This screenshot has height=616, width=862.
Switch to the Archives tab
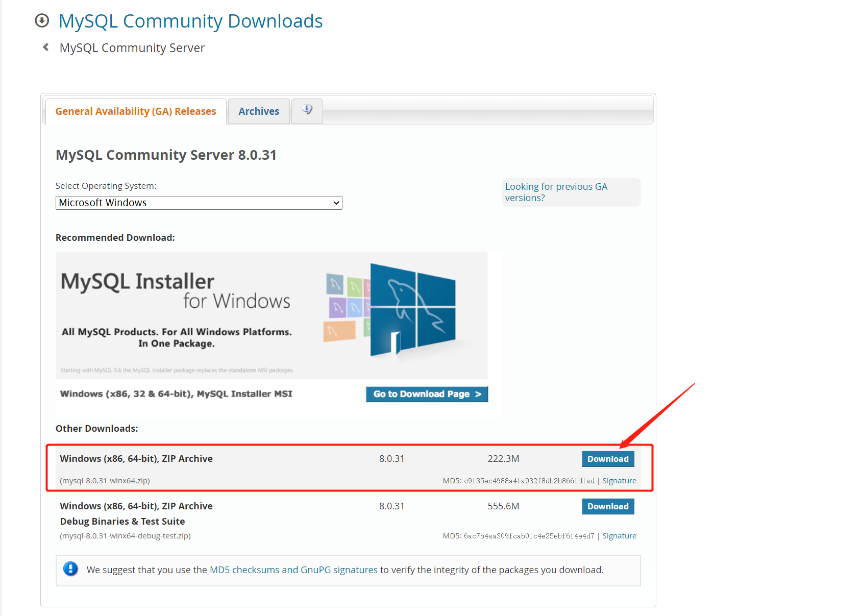259,111
